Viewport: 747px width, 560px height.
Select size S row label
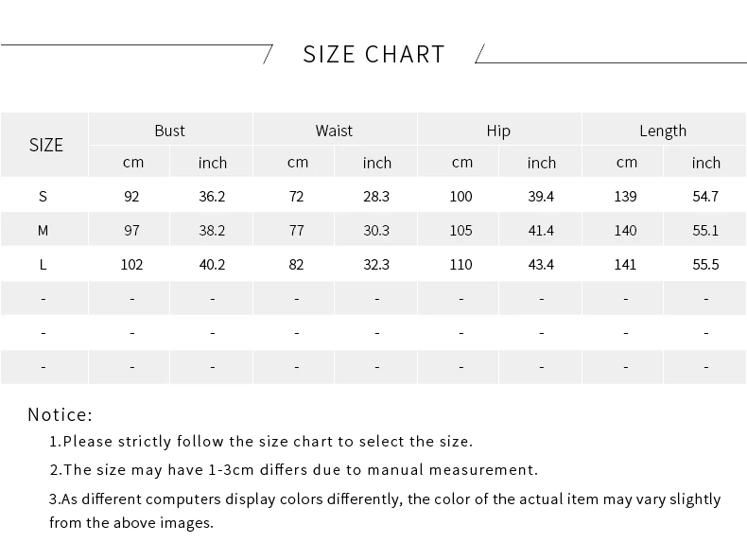(x=43, y=197)
